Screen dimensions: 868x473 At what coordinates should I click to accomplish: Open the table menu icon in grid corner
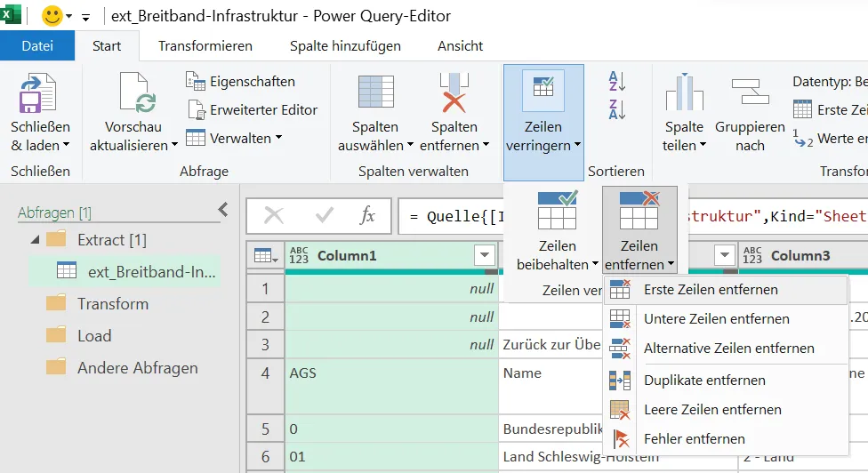pos(265,255)
